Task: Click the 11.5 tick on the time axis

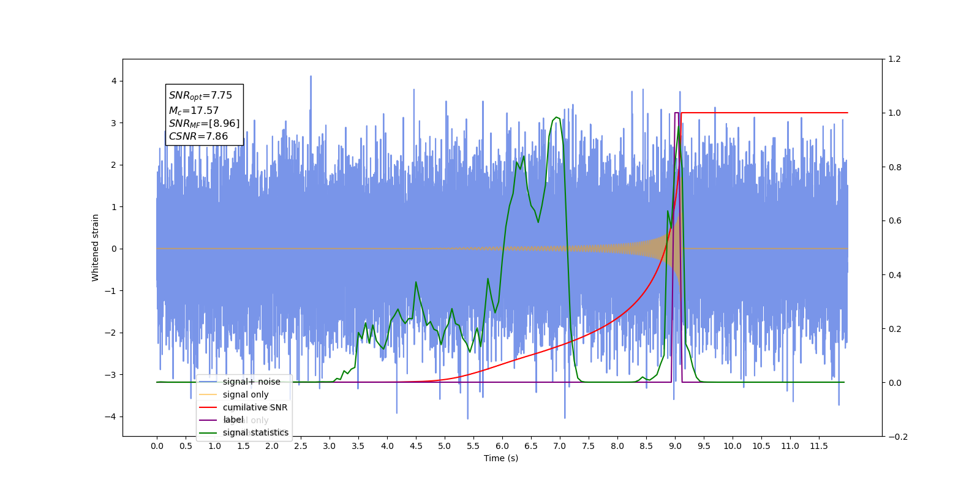Action: tap(819, 446)
